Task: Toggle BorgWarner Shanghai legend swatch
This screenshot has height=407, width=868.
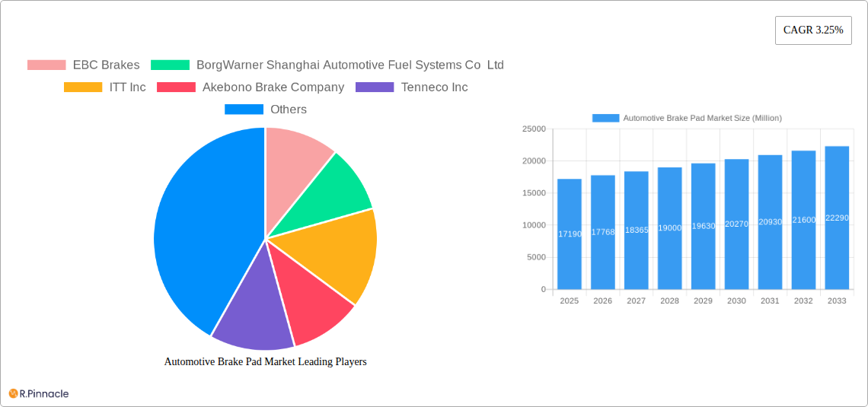Action: click(170, 65)
